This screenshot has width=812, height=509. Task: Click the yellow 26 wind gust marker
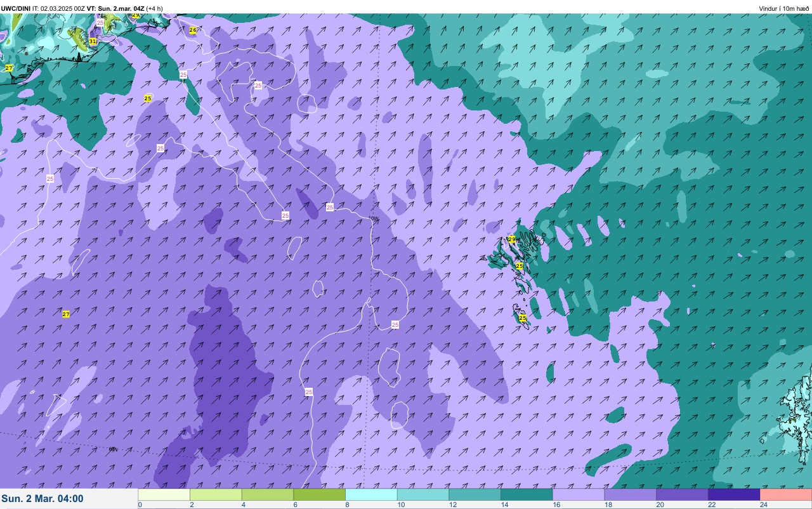pyautogui.click(x=193, y=30)
